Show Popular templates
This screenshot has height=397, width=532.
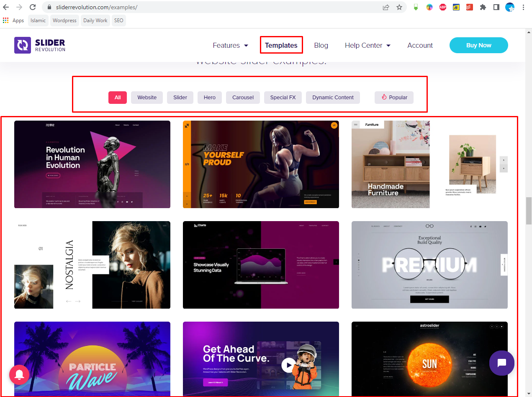click(394, 98)
